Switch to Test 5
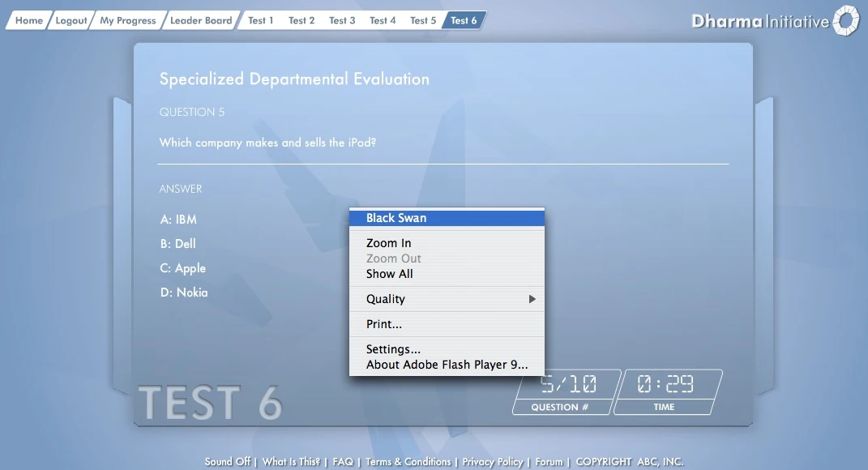This screenshot has height=470, width=868. tap(423, 20)
